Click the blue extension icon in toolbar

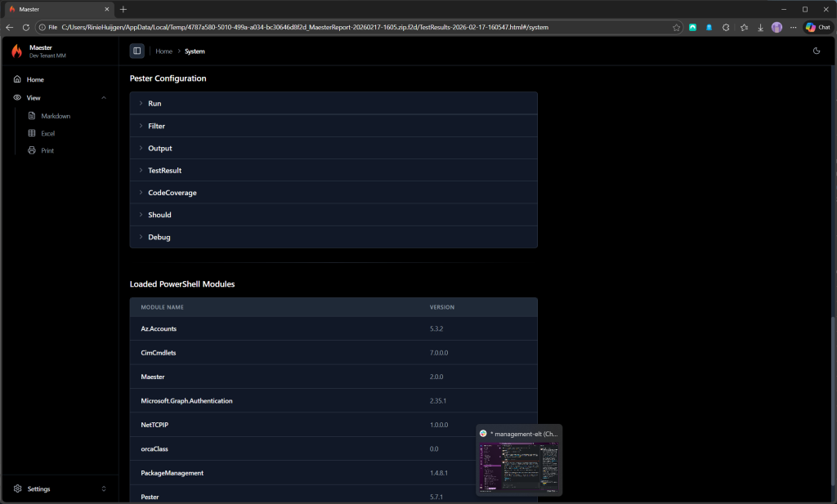709,27
